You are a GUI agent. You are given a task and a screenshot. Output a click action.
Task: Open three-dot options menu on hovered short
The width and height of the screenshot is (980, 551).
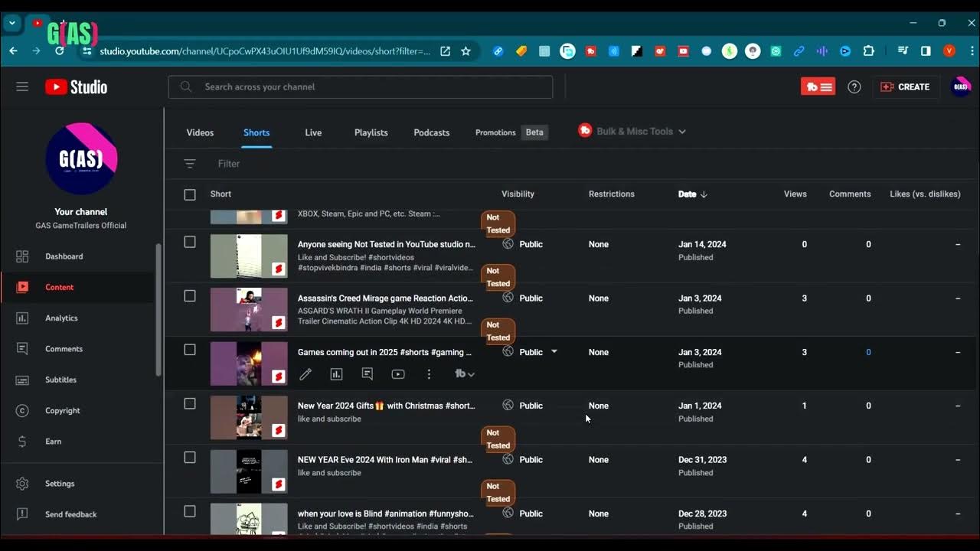click(x=429, y=374)
